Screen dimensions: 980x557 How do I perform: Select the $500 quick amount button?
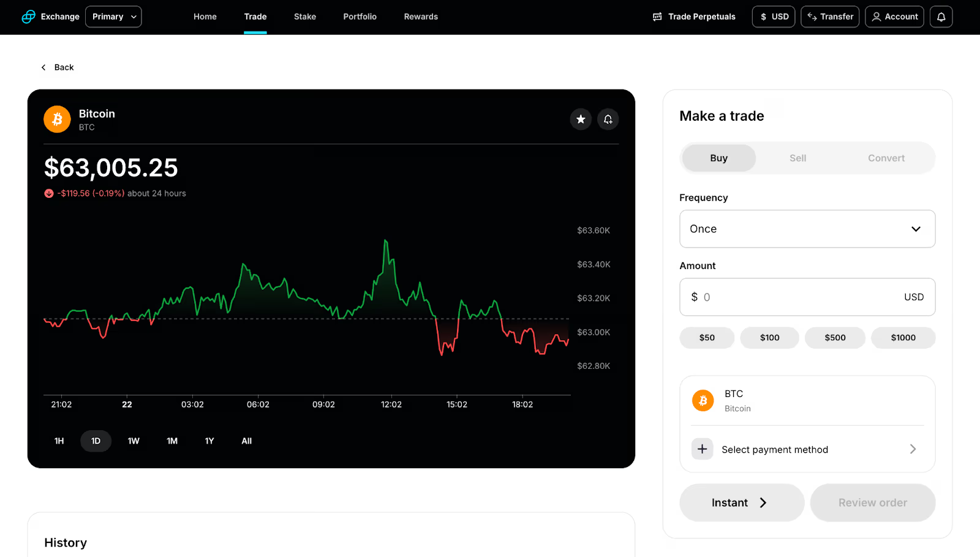click(x=834, y=338)
